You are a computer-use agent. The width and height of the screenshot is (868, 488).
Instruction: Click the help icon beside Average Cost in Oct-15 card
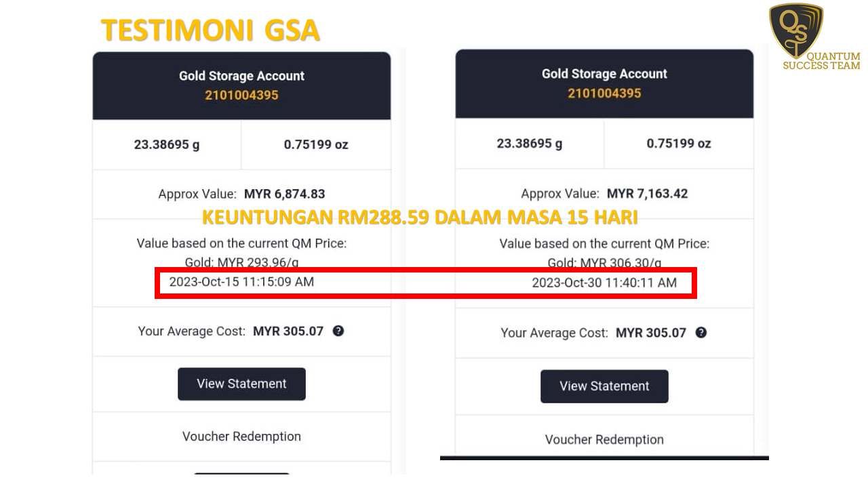click(x=338, y=331)
